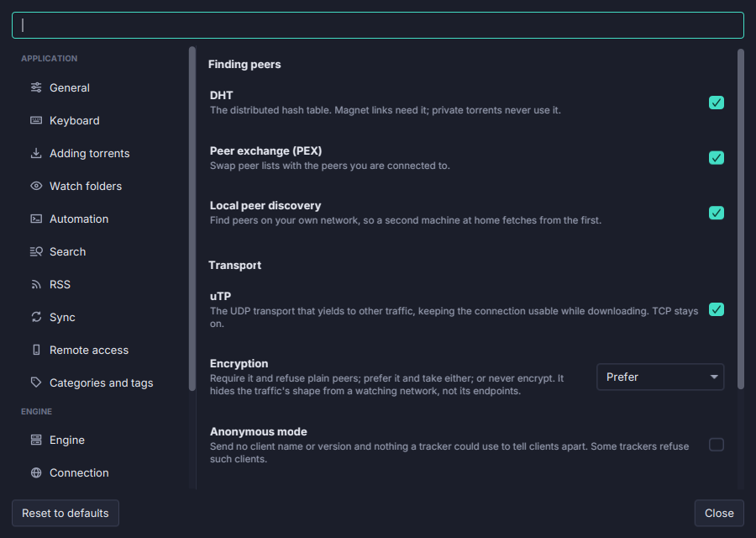Click the Automation terminal icon
Screen dimensions: 756x538
click(36, 219)
